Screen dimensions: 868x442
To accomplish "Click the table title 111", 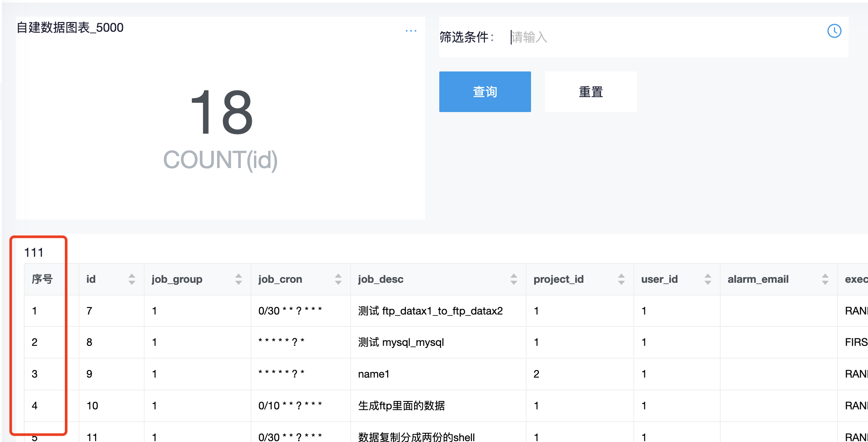I will pyautogui.click(x=34, y=252).
